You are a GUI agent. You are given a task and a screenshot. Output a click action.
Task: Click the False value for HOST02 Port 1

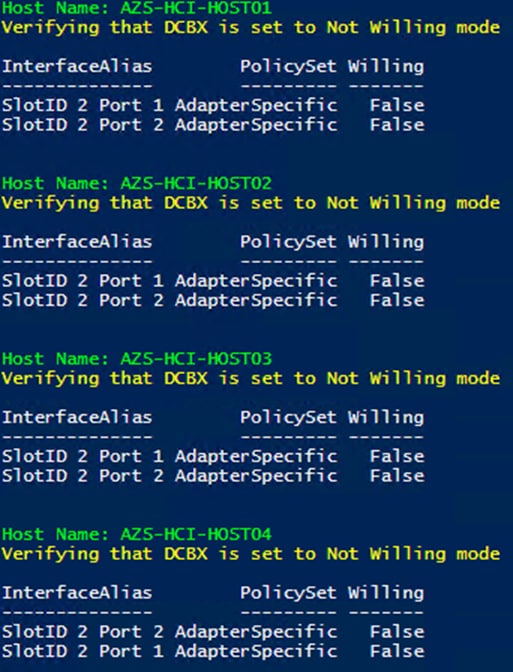397,281
